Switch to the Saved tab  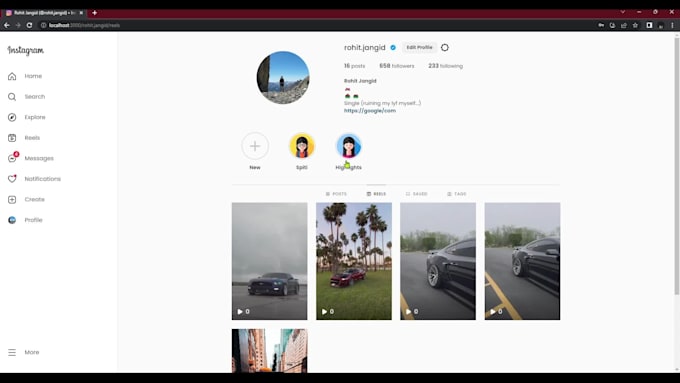[416, 194]
